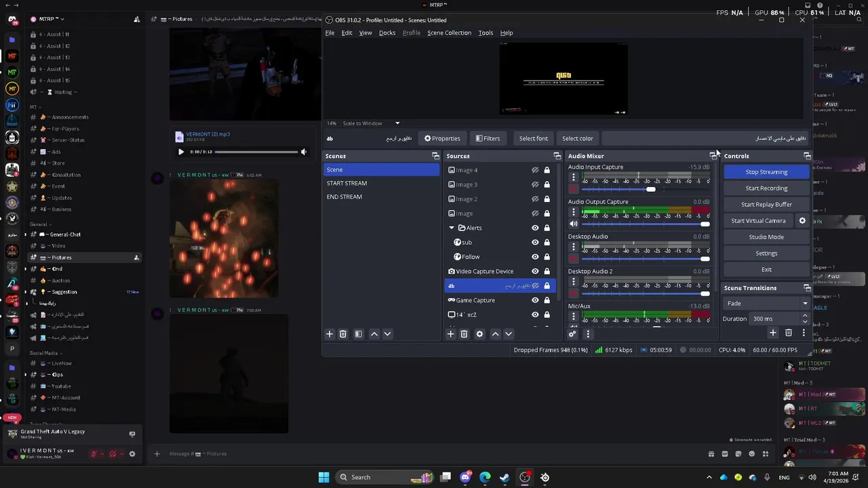Float the Sources dock via pop-out icon
The height and width of the screenshot is (488, 868).
[x=557, y=156]
